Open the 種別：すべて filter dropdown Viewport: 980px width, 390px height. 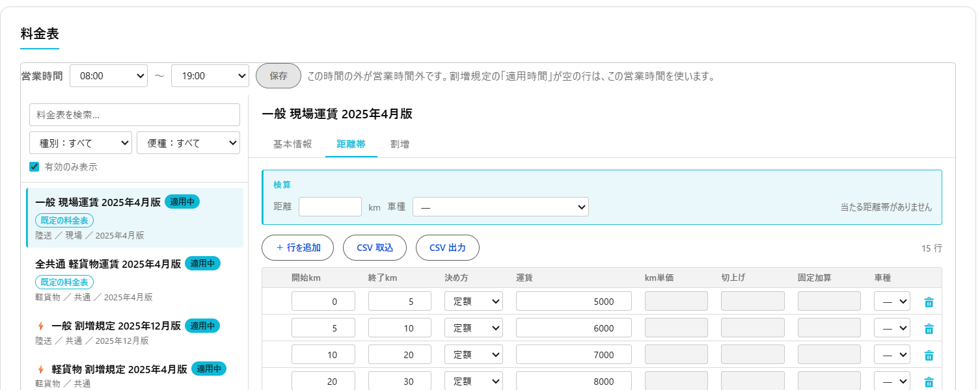pyautogui.click(x=81, y=143)
